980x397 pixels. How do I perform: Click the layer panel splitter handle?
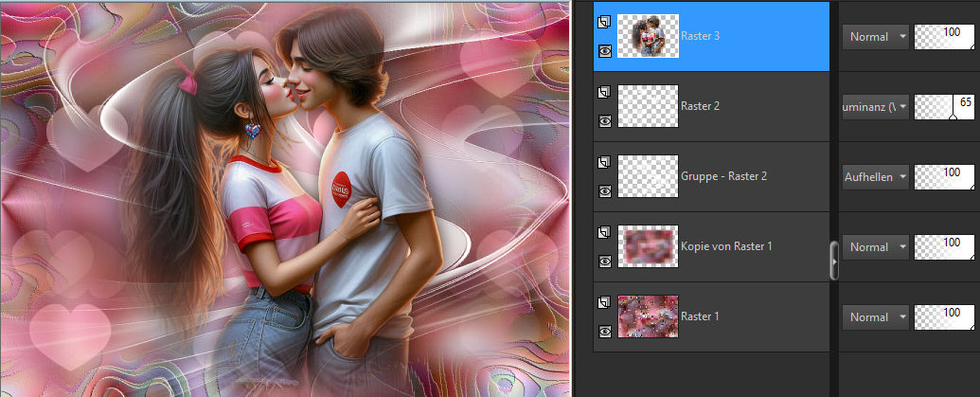point(834,261)
